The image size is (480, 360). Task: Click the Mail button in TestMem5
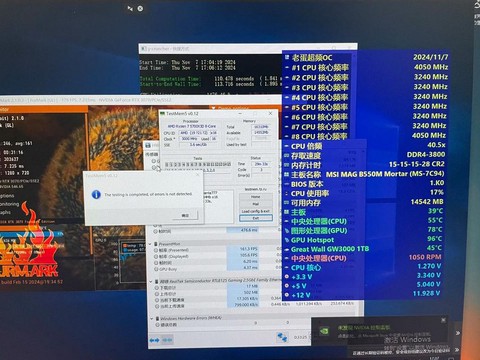pyautogui.click(x=256, y=204)
